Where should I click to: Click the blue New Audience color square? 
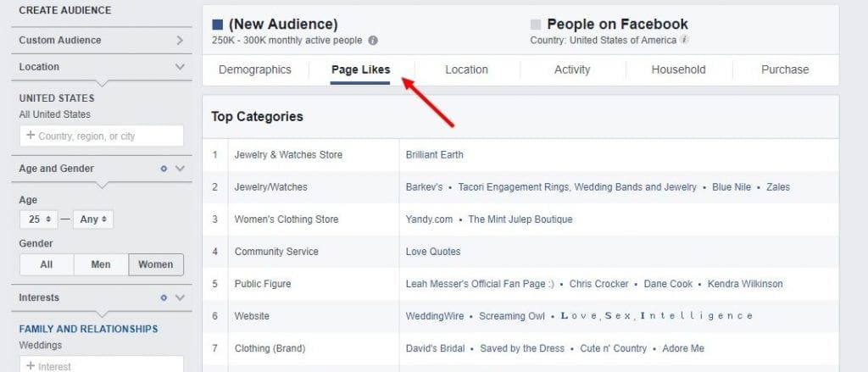coord(218,25)
